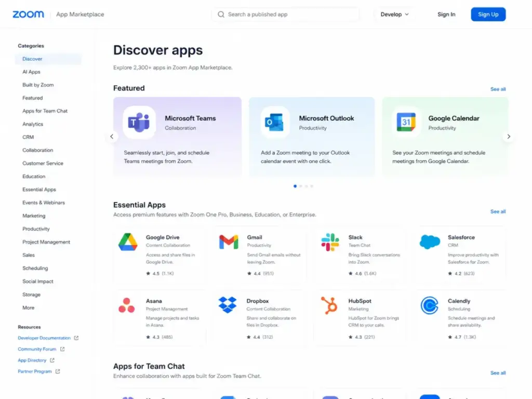Click See all for Essential Apps
The image size is (532, 399).
point(498,211)
